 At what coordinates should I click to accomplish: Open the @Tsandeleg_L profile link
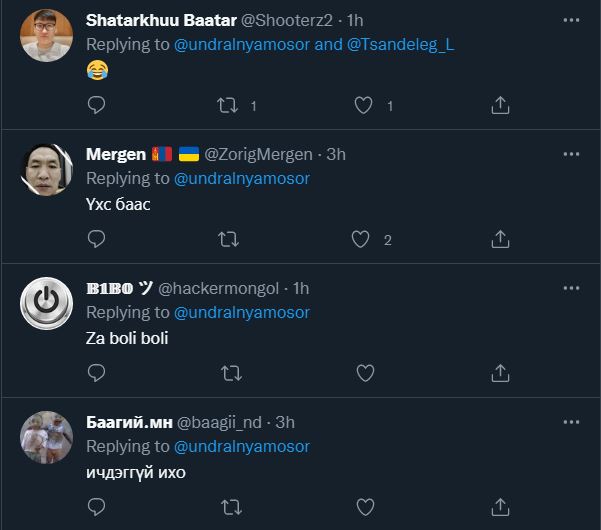(400, 44)
